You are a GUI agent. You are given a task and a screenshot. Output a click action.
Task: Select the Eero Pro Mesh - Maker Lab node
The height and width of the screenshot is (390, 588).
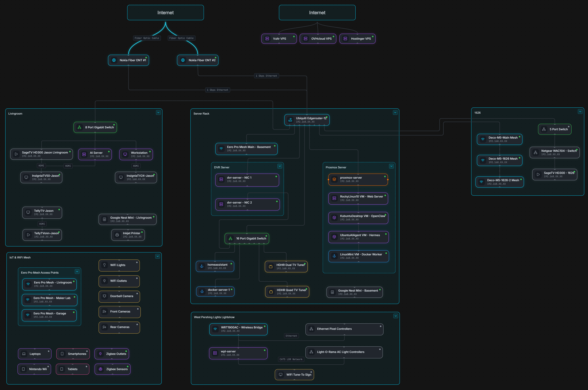coord(50,300)
